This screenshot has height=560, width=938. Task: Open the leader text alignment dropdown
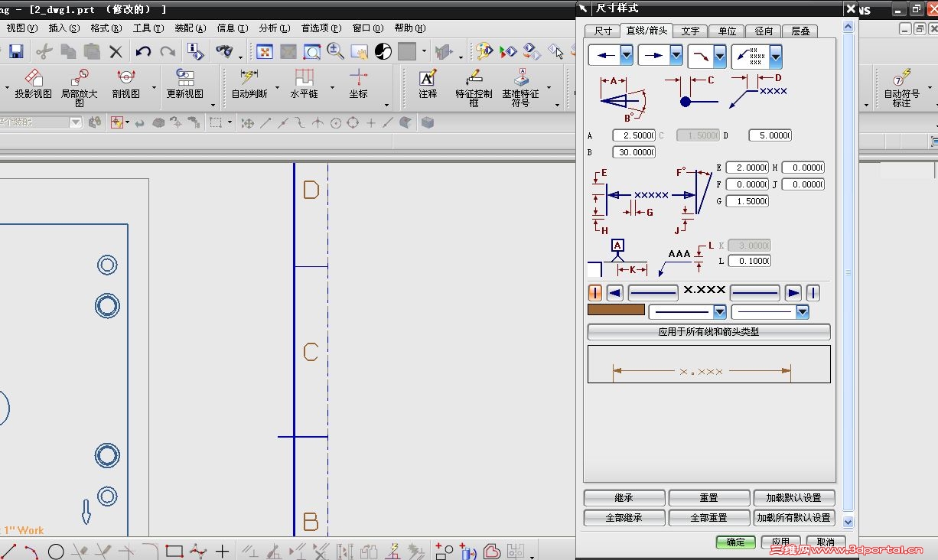(775, 56)
